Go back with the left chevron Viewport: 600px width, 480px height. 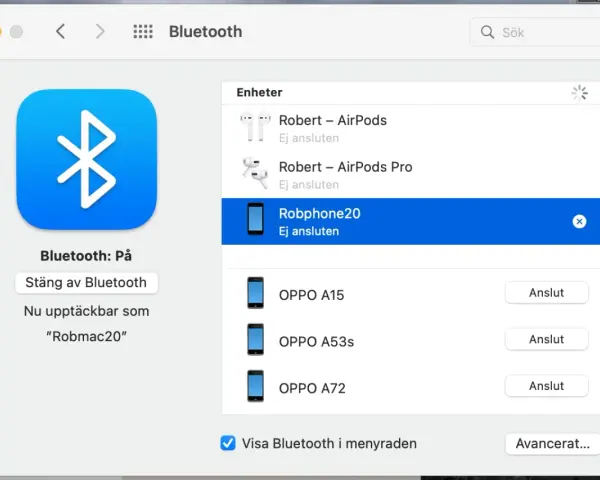[60, 31]
